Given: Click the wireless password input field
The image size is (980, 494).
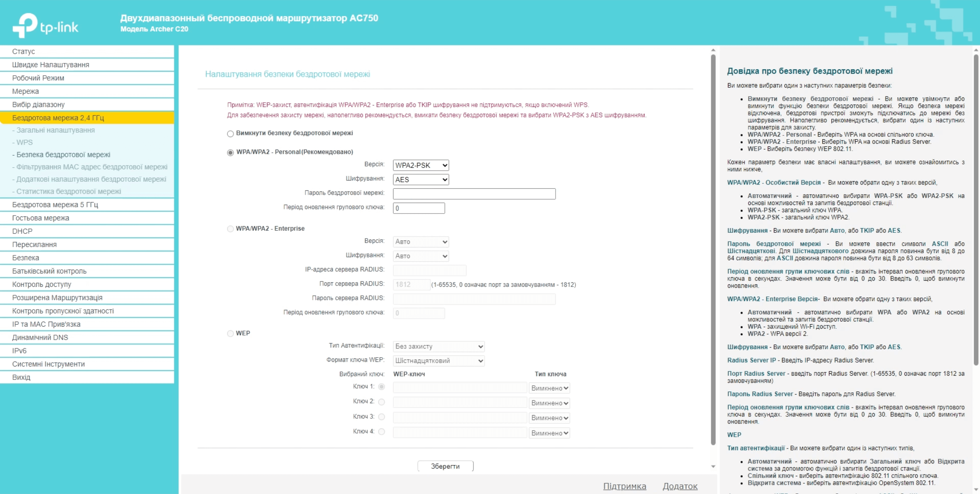Looking at the screenshot, I should click(474, 194).
